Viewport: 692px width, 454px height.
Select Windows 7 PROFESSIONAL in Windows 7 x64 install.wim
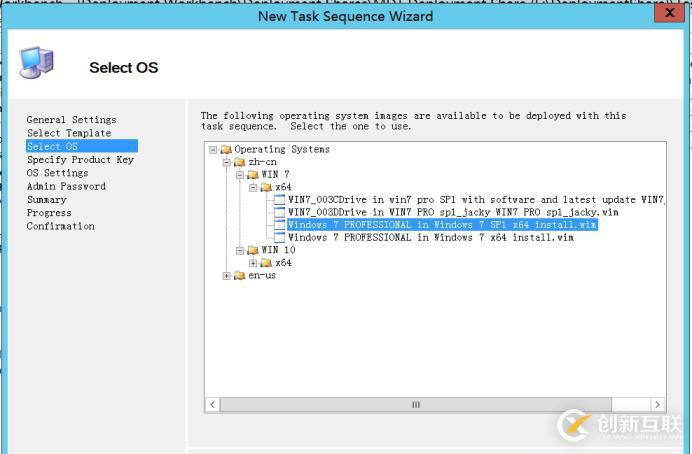(431, 237)
